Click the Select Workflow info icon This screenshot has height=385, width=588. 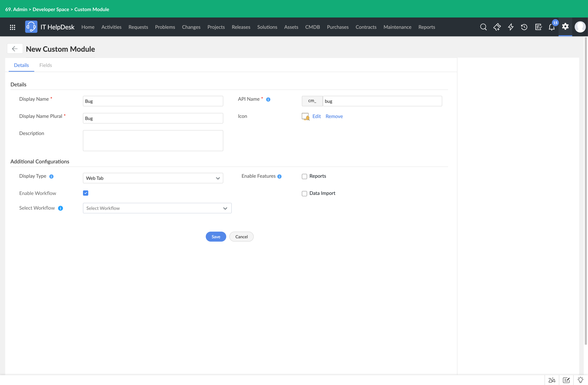pyautogui.click(x=61, y=208)
